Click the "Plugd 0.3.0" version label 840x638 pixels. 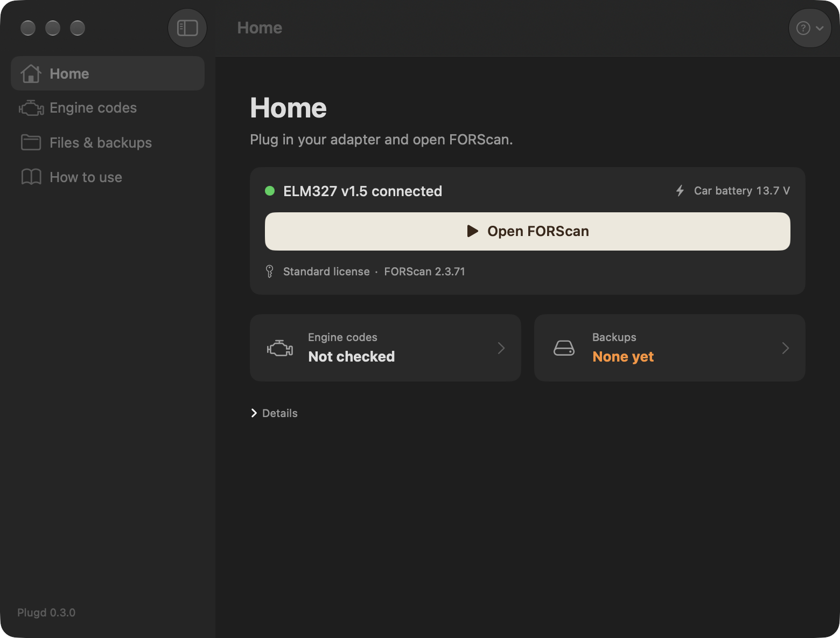[x=46, y=613]
